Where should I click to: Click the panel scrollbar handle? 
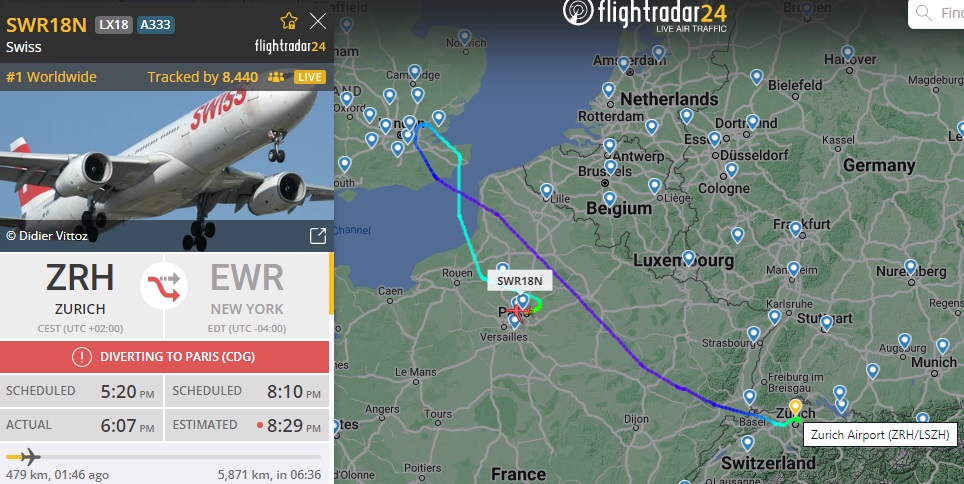[332, 284]
